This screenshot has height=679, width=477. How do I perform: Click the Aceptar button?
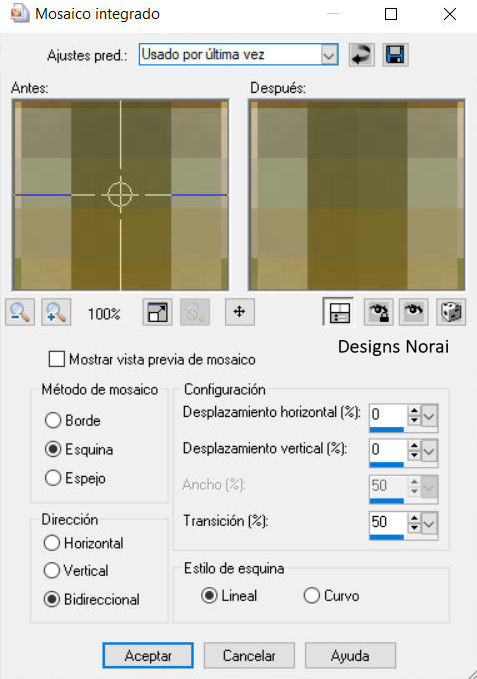[148, 656]
